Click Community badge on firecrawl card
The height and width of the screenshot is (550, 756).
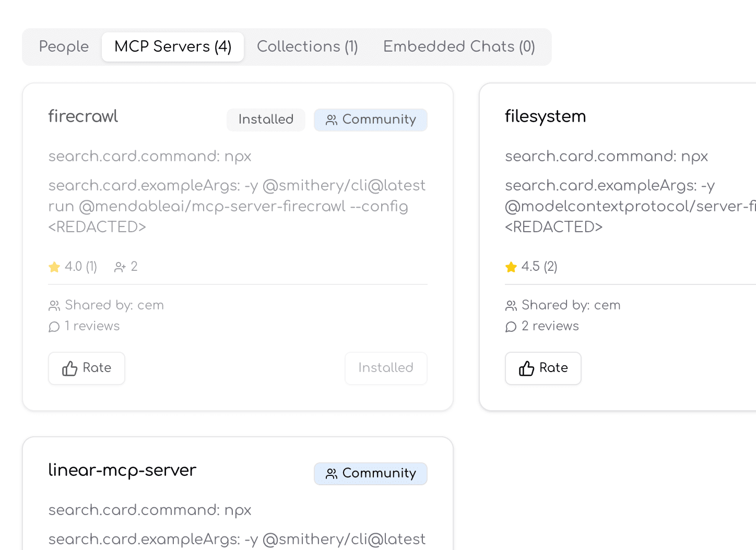371,119
